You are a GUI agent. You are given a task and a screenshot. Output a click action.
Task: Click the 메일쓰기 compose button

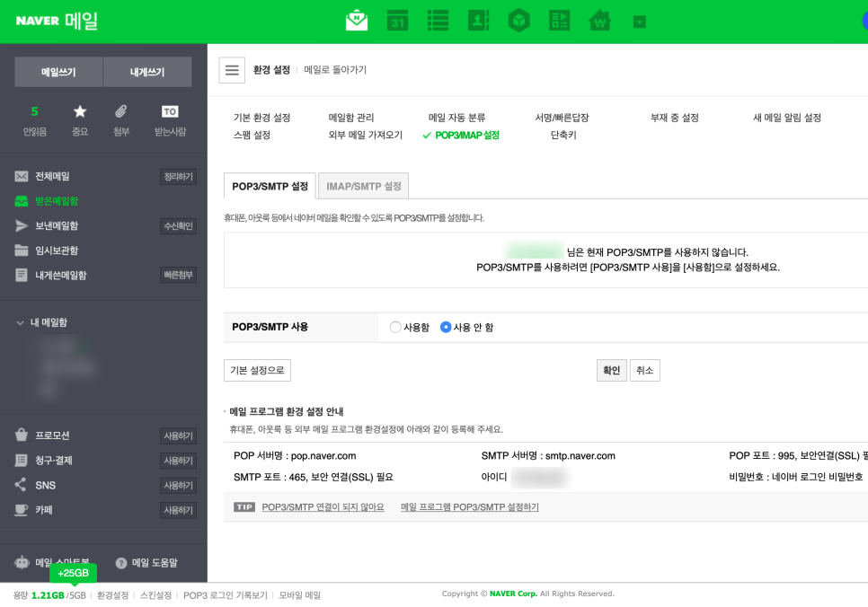click(58, 72)
